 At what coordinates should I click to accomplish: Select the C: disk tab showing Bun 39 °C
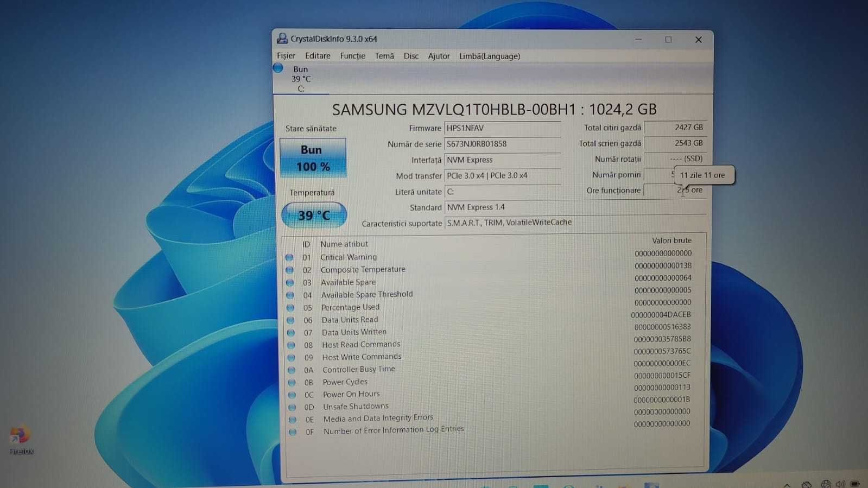pyautogui.click(x=301, y=78)
